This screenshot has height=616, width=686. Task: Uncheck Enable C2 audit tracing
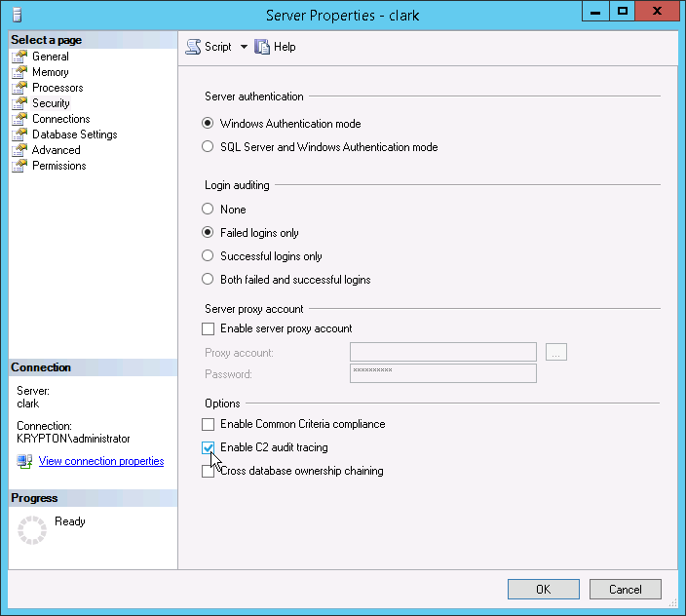tap(209, 447)
